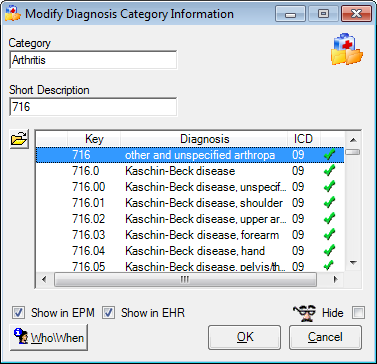Confirm changes with the OK button
Screen dimensions: 377x364
(245, 337)
